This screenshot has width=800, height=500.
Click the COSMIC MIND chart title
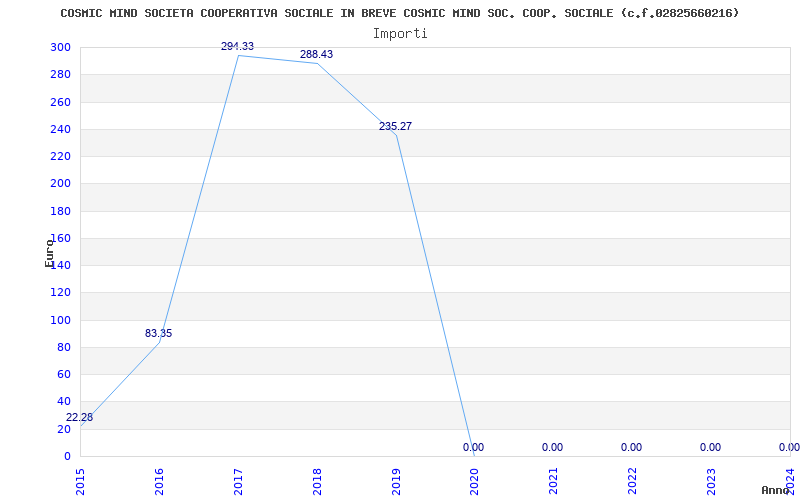[x=399, y=13]
